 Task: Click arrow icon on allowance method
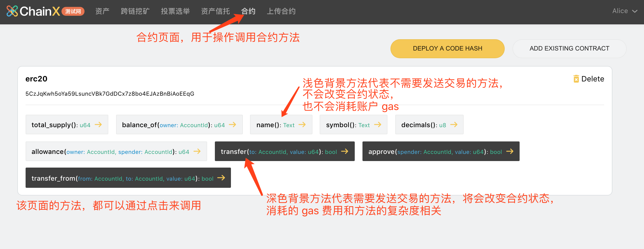pos(197,151)
